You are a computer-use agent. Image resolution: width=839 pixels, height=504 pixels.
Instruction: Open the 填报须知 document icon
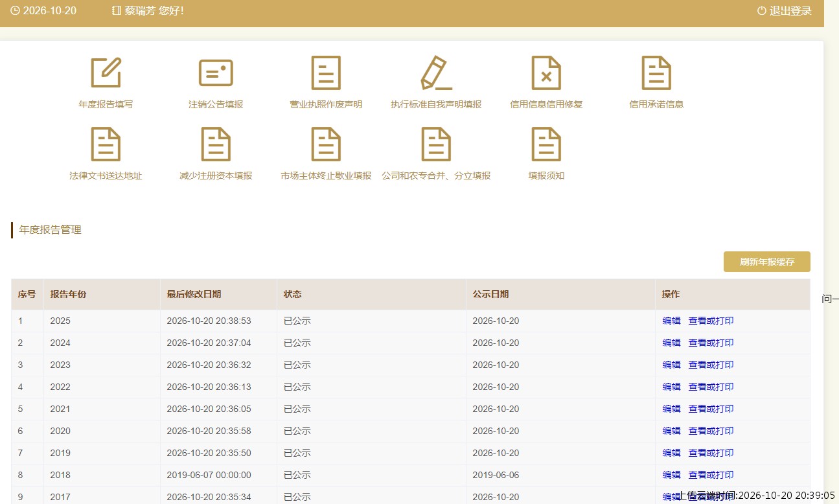[x=546, y=144]
